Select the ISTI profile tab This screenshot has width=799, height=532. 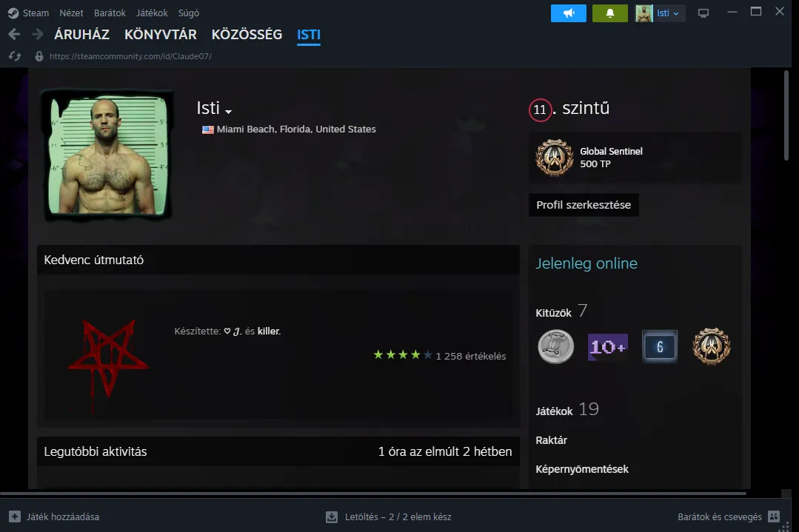(x=309, y=34)
